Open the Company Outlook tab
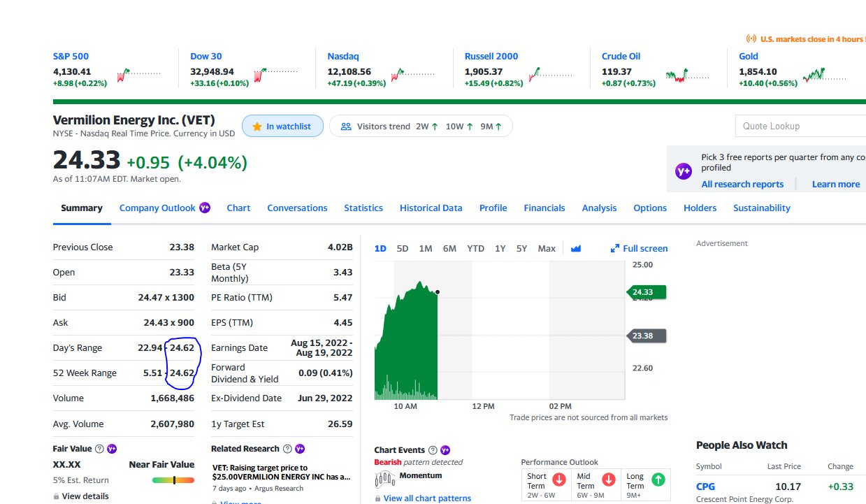The height and width of the screenshot is (504, 866). pyautogui.click(x=157, y=208)
